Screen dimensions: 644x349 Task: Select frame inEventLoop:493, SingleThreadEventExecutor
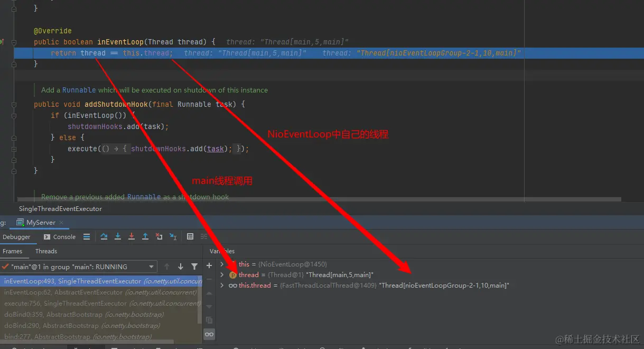click(x=100, y=281)
